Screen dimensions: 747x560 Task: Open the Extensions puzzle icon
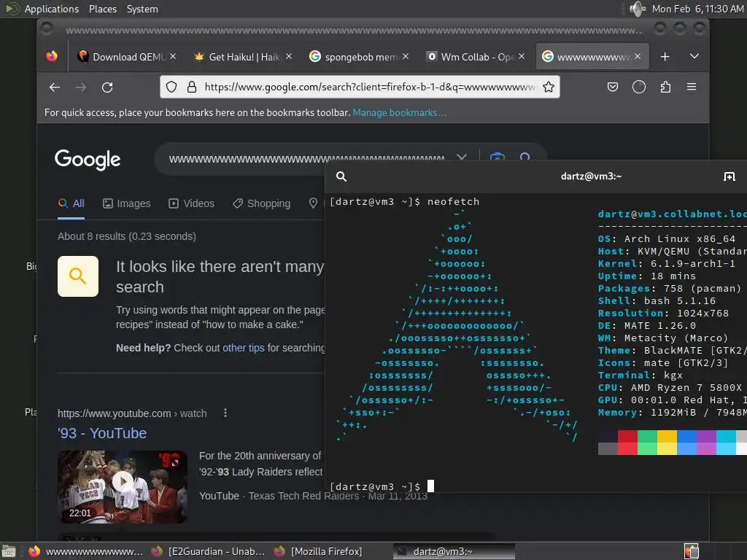tap(665, 87)
